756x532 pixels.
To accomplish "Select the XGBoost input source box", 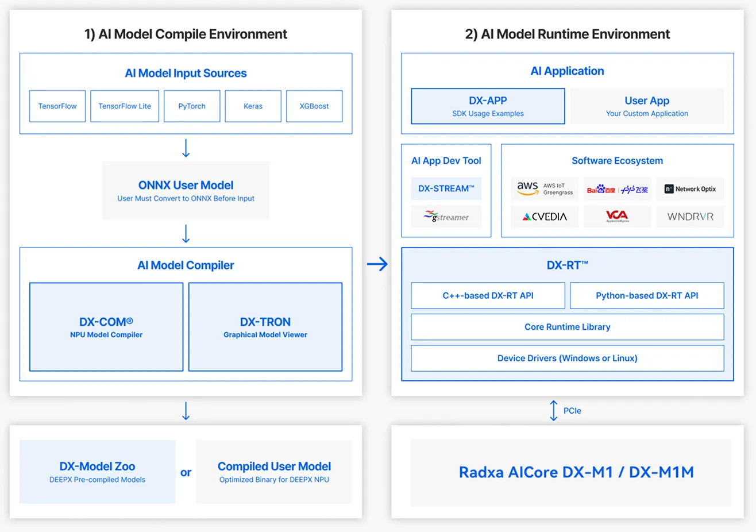I will point(314,106).
